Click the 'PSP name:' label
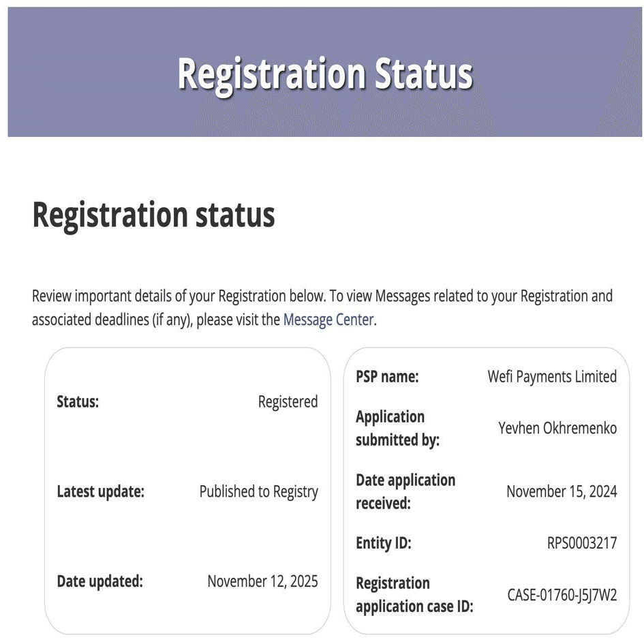The height and width of the screenshot is (644, 644). (x=387, y=376)
